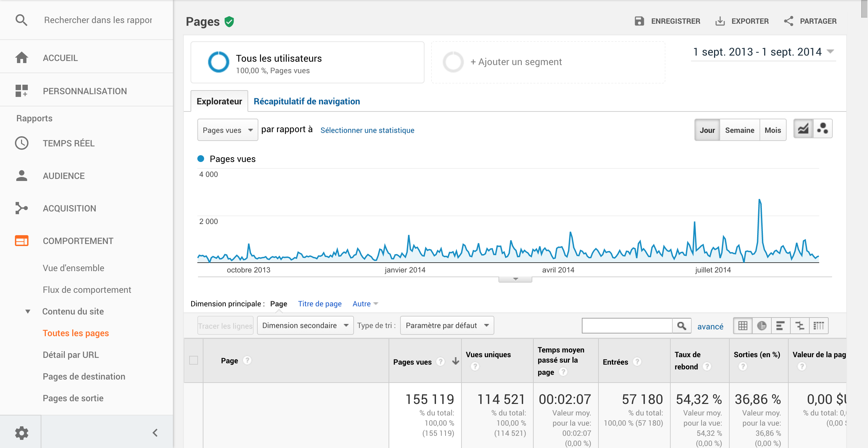The image size is (868, 448).
Task: Tick the select-all checkbox in table header
Action: [194, 360]
